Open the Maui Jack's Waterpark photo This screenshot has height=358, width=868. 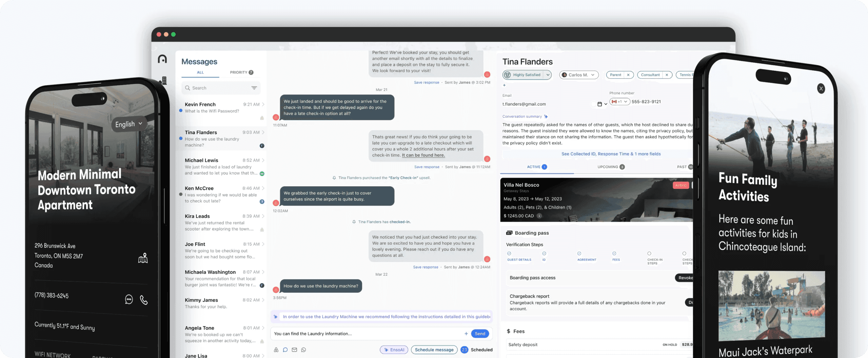[x=771, y=306]
